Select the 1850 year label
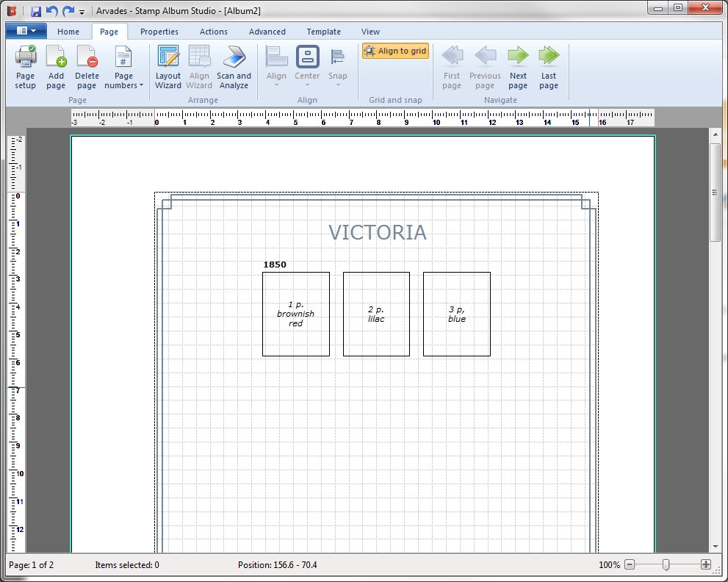This screenshot has height=582, width=728. tap(275, 265)
